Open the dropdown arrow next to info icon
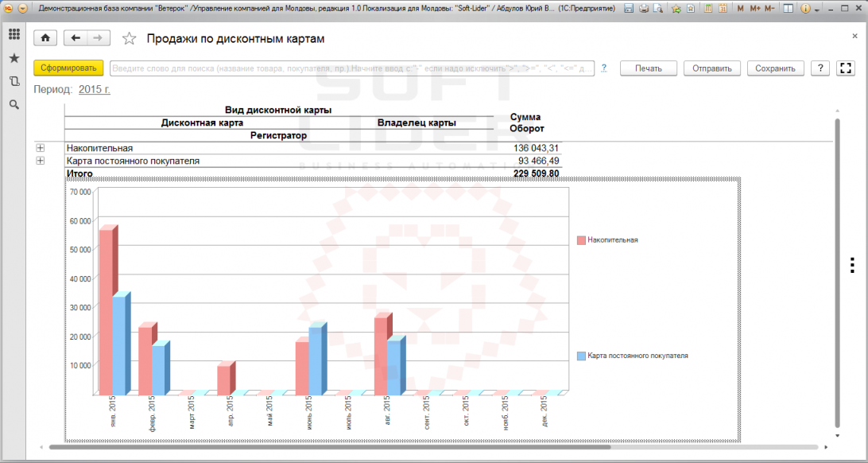868x463 pixels. pyautogui.click(x=817, y=10)
